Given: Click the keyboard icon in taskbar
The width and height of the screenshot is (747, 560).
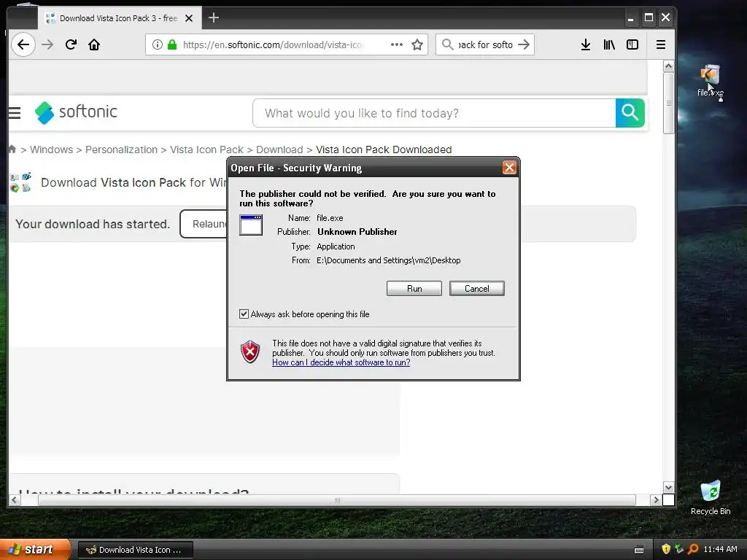Looking at the screenshot, I should point(639,550).
